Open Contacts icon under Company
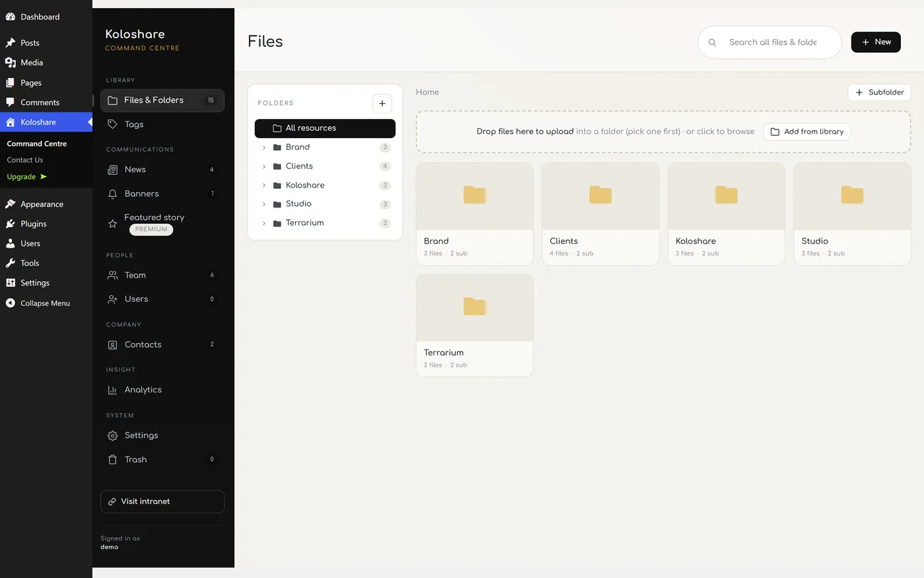 (x=112, y=345)
